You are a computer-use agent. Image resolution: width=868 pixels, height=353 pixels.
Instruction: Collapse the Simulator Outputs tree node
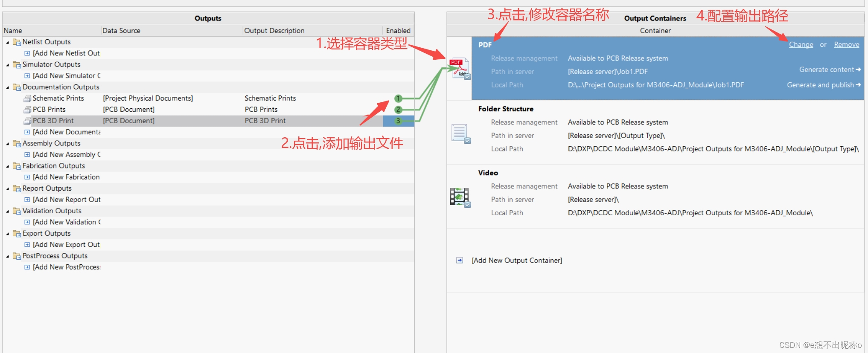(8, 65)
